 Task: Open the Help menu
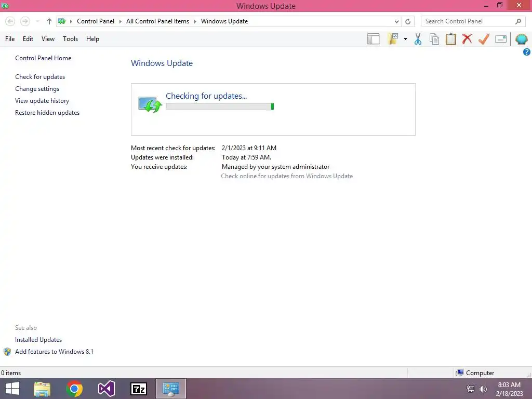(92, 39)
